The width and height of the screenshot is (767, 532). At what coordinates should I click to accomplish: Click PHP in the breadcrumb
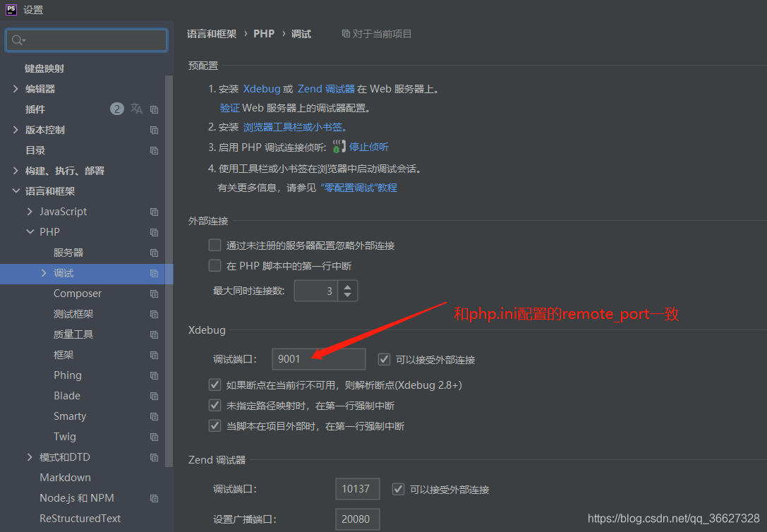pos(264,34)
